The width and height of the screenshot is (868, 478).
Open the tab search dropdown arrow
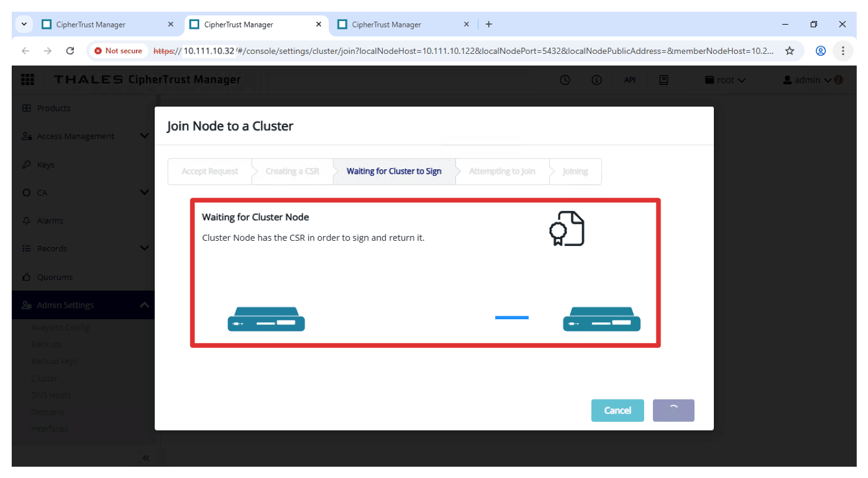(x=24, y=24)
